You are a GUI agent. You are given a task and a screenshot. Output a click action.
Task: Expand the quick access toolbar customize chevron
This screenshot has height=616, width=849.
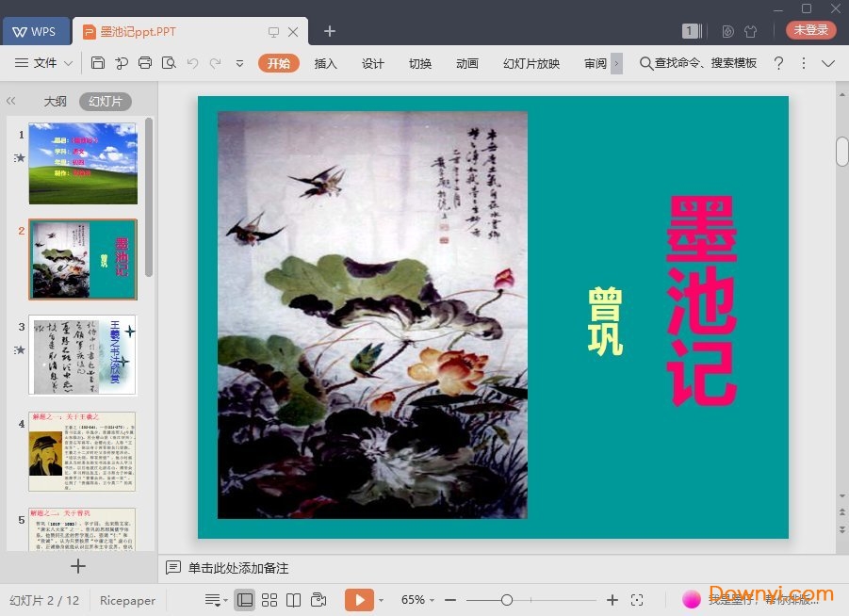239,63
